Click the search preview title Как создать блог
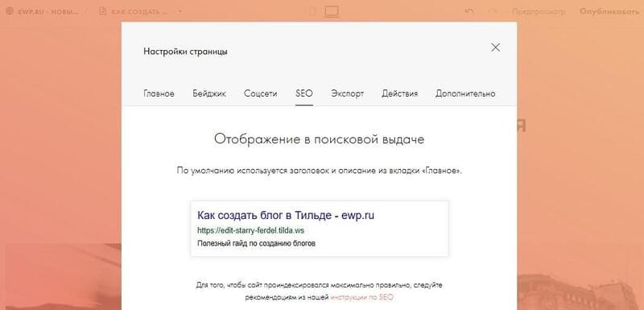Viewport: 644px width, 310px height. [x=286, y=215]
